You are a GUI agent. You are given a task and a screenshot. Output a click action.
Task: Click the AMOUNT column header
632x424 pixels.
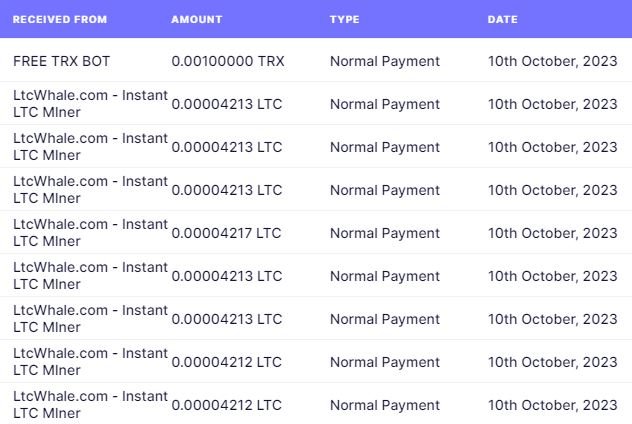click(197, 19)
